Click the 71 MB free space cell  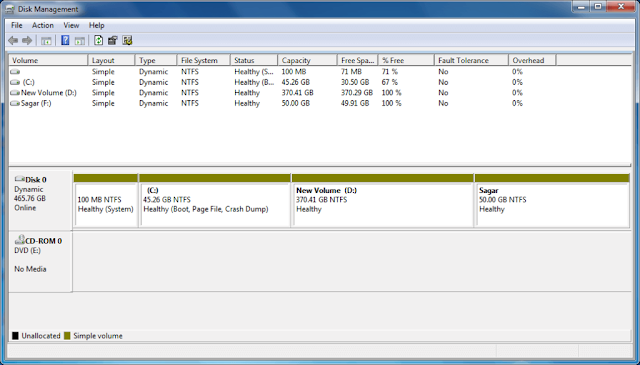351,72
